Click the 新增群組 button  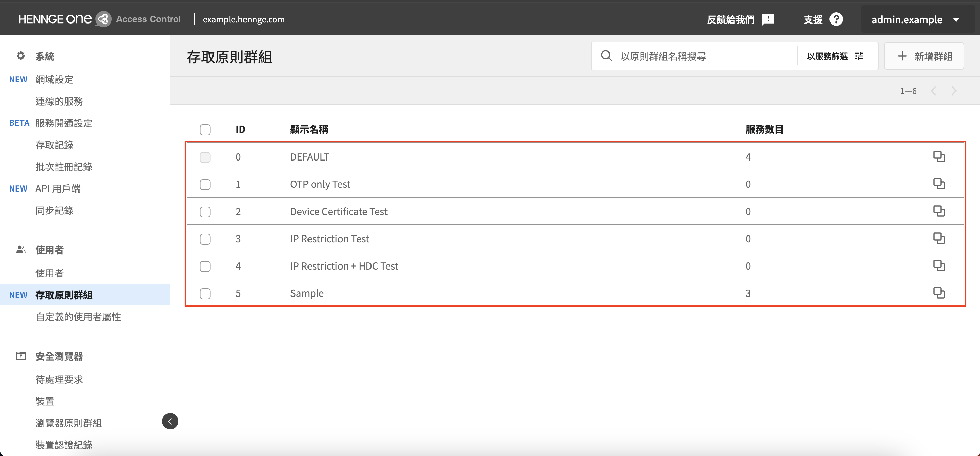[x=924, y=56]
